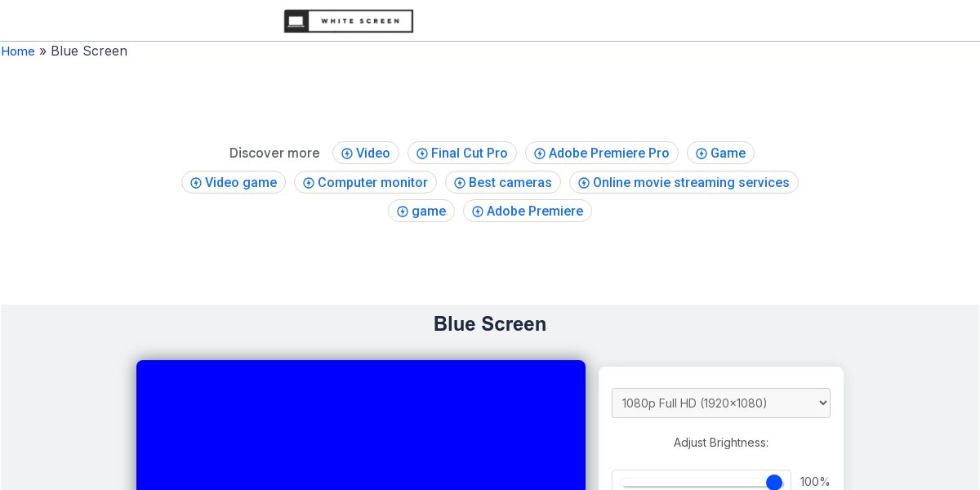Go to the Home breadcrumb link
Screen dimensions: 980x490
[18, 51]
